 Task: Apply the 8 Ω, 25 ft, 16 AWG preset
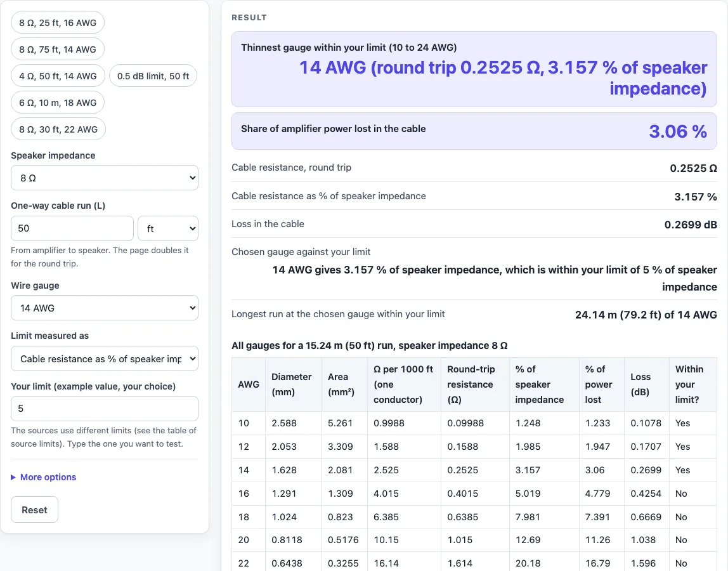pyautogui.click(x=58, y=23)
